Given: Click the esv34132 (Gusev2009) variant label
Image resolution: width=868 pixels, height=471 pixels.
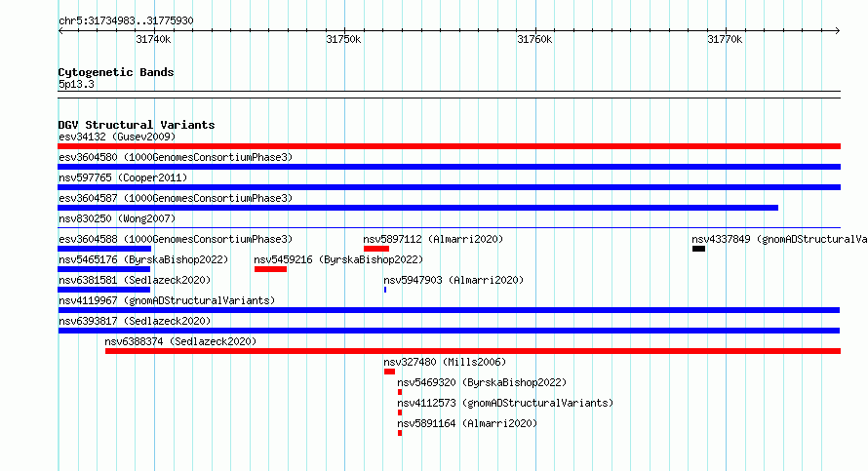Looking at the screenshot, I should pyautogui.click(x=117, y=137).
